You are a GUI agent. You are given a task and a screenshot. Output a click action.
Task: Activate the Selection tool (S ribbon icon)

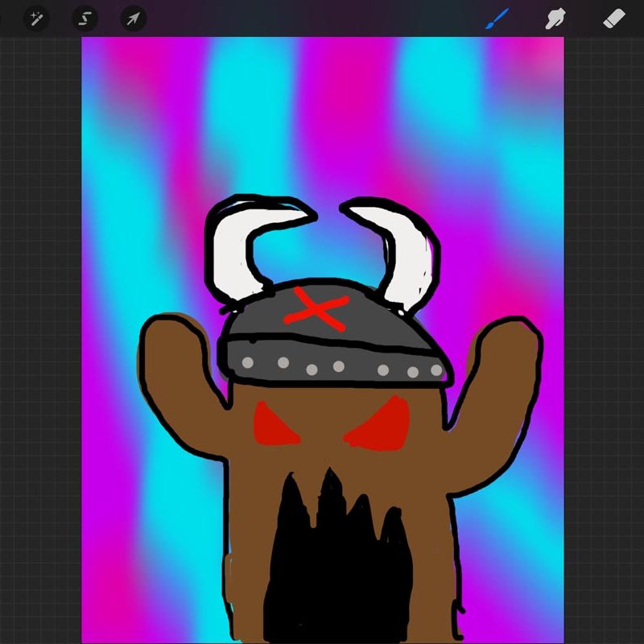[x=85, y=19]
